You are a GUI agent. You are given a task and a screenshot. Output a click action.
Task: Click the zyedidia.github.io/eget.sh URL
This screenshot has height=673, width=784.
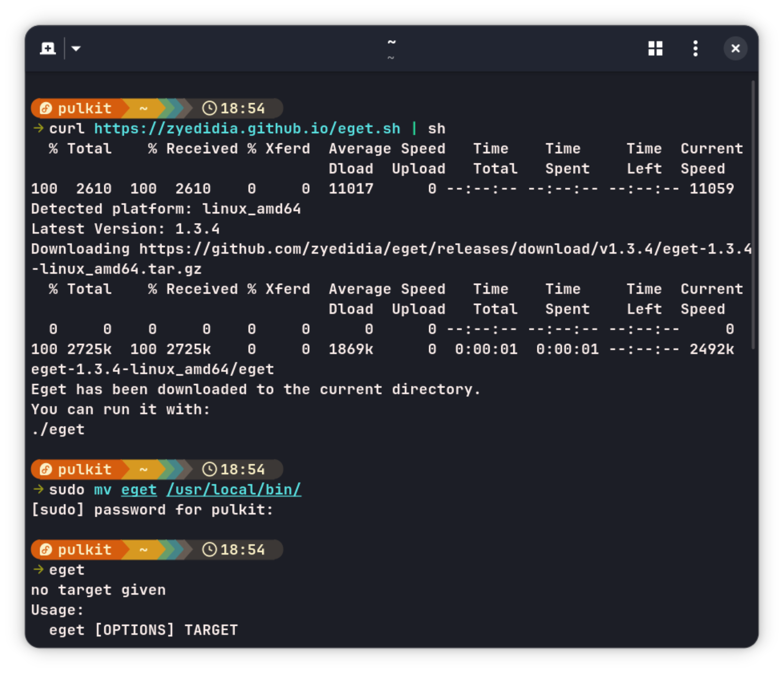coord(247,129)
